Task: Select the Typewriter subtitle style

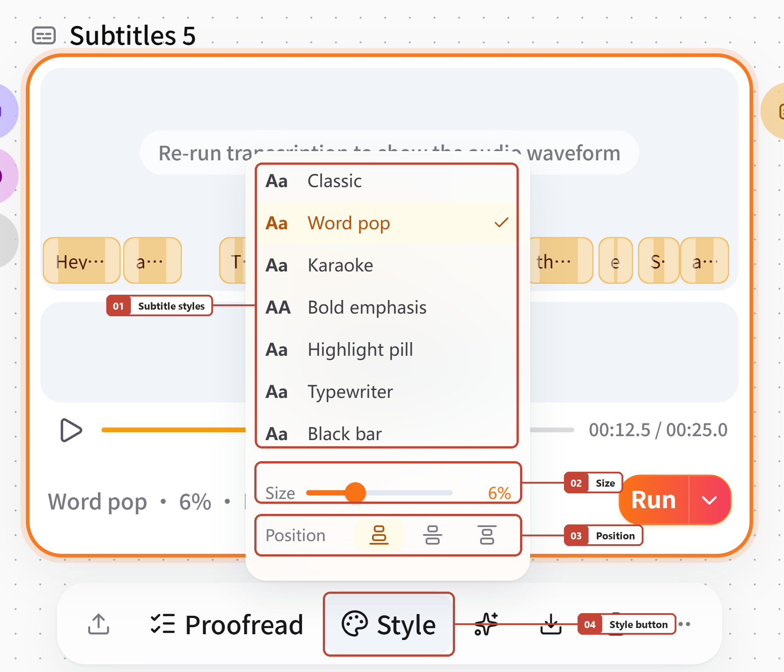Action: [387, 392]
